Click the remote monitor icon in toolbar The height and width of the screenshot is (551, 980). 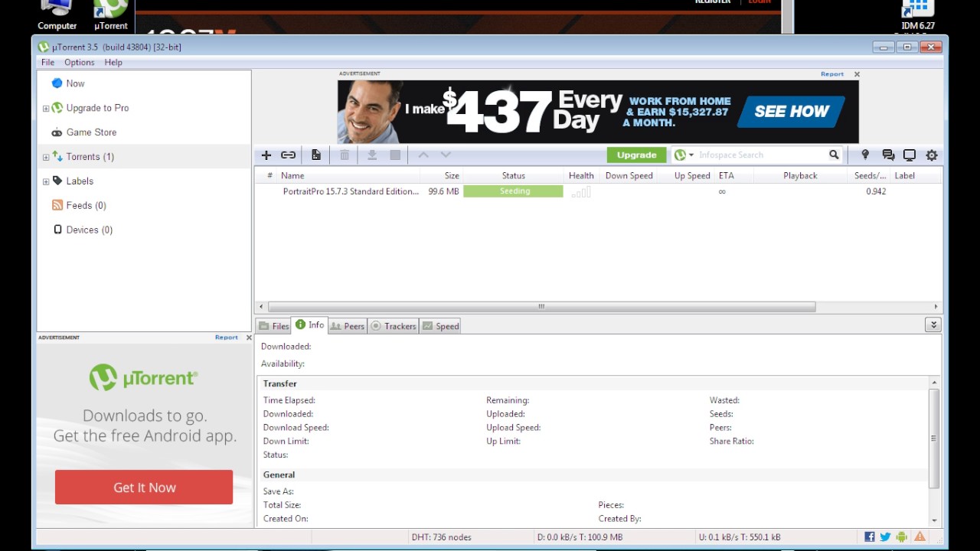pyautogui.click(x=910, y=155)
